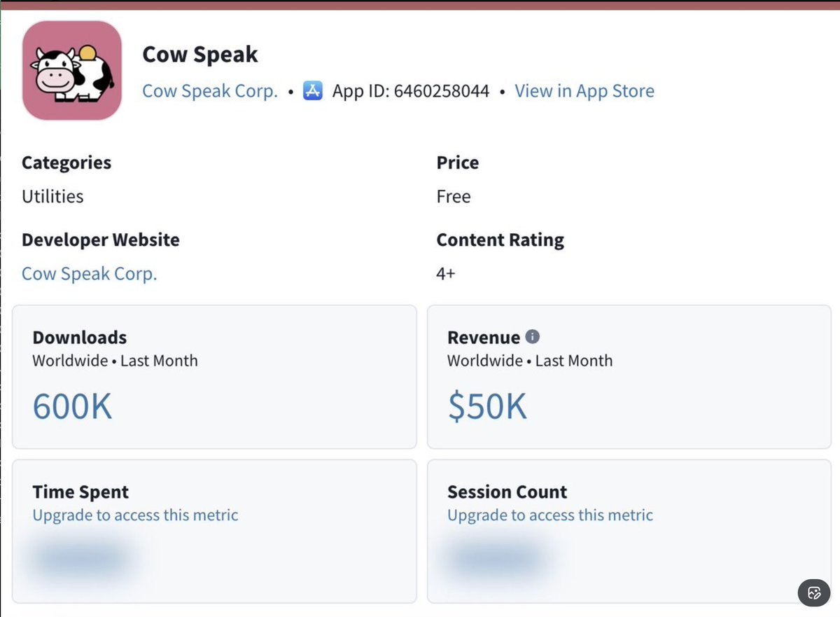The image size is (840, 617).
Task: Click the image edit icon at the bottom corner
Action: 814,592
